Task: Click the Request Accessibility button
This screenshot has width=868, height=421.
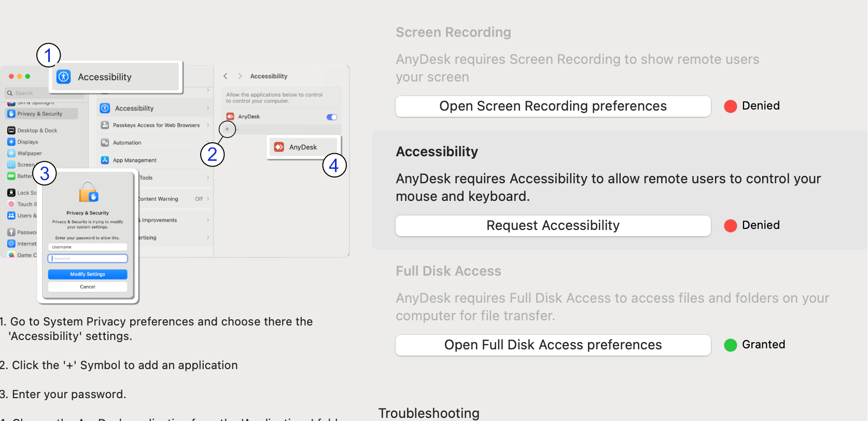Action: 553,226
